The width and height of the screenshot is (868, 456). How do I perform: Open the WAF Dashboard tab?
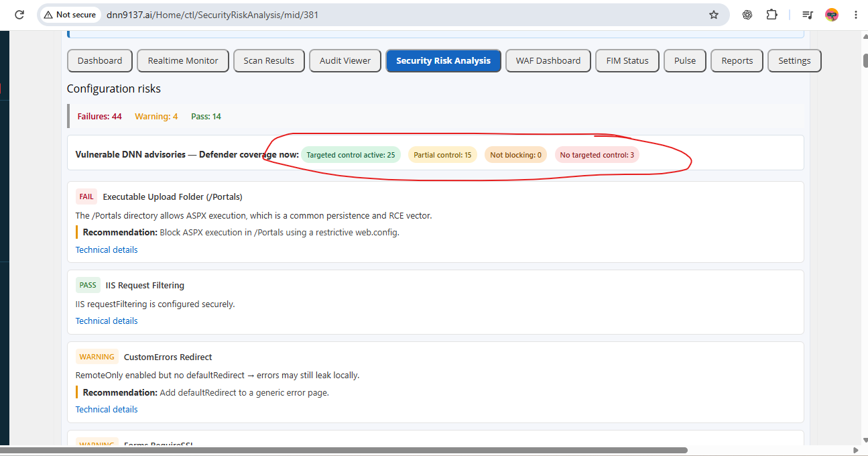pos(548,60)
